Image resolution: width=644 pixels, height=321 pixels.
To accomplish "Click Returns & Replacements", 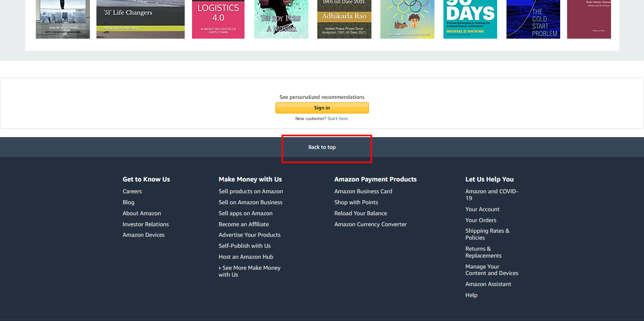I will point(484,252).
